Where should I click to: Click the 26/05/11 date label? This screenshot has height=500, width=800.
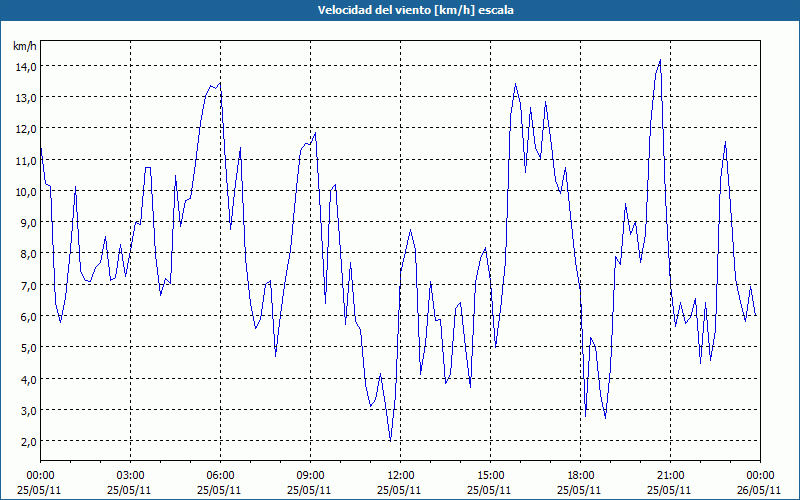click(760, 490)
